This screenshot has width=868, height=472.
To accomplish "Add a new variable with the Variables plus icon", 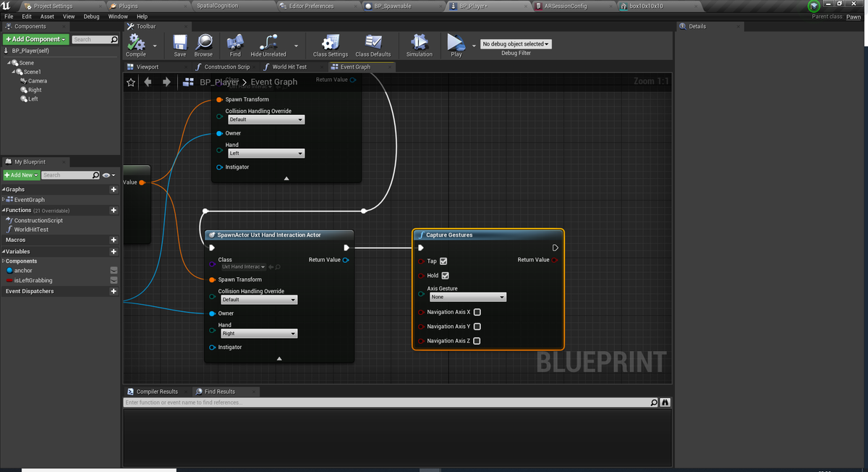I will tap(114, 251).
